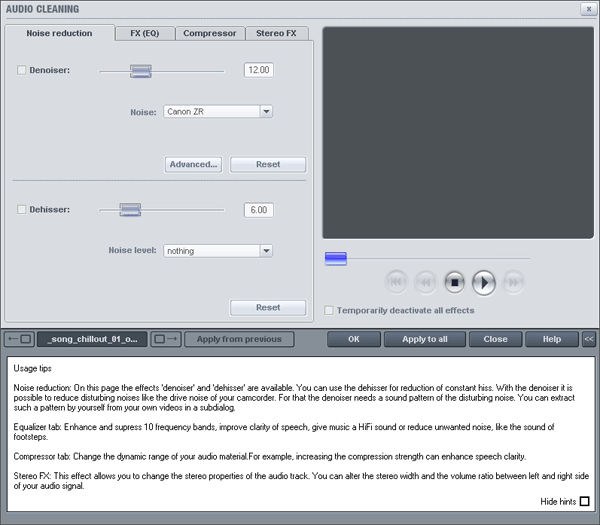Click the Dehisser value field showing 6.00

click(259, 210)
